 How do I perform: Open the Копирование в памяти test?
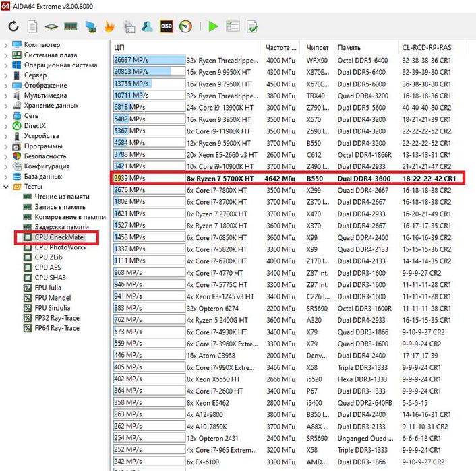(70, 217)
